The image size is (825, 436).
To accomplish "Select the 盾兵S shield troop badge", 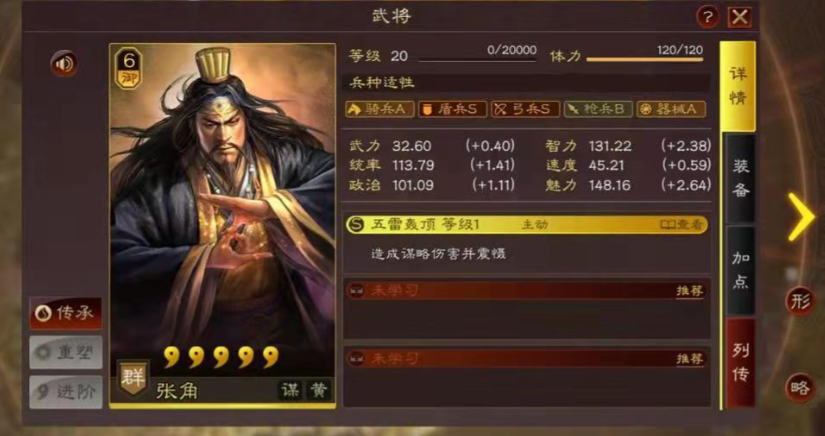I will [452, 109].
